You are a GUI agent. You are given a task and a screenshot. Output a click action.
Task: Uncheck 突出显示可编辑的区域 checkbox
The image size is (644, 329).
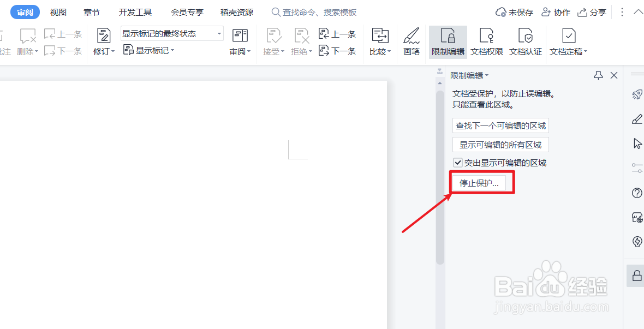coord(457,163)
